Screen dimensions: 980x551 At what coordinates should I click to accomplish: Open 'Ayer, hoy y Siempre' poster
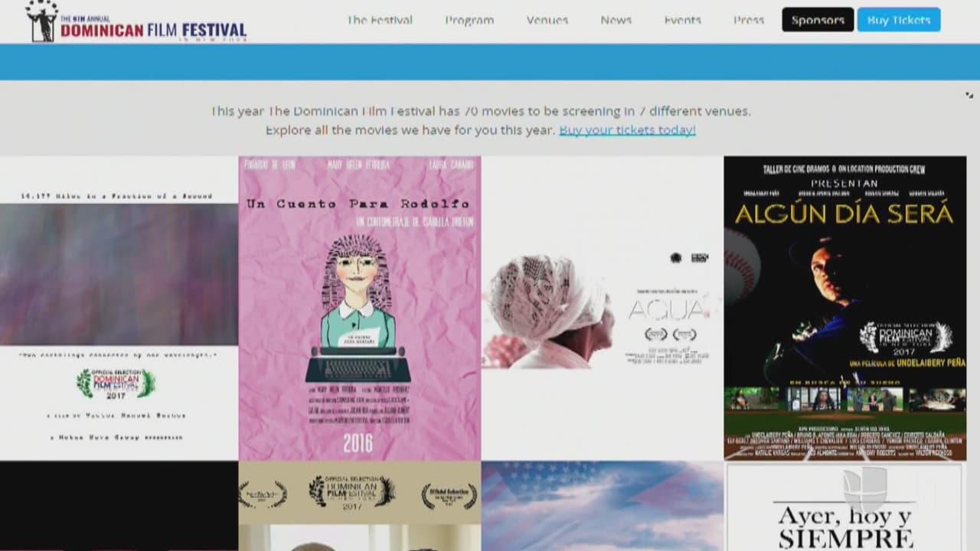[x=844, y=507]
